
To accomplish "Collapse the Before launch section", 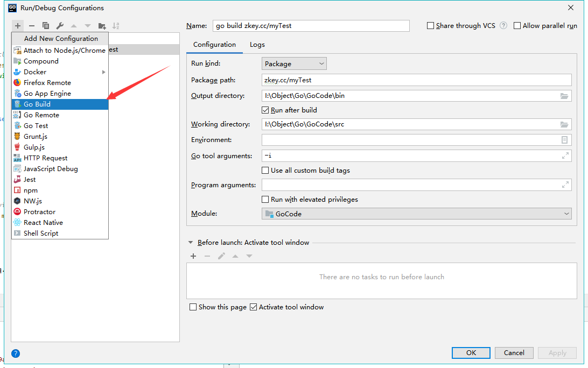I will click(191, 243).
